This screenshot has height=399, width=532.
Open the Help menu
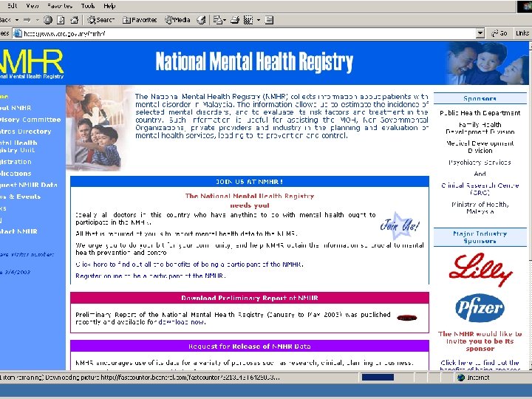click(109, 6)
